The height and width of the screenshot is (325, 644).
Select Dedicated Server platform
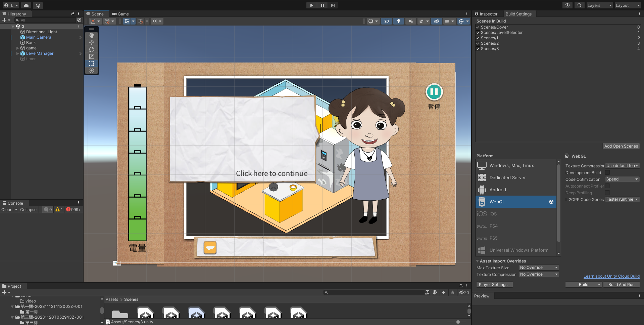pos(516,177)
